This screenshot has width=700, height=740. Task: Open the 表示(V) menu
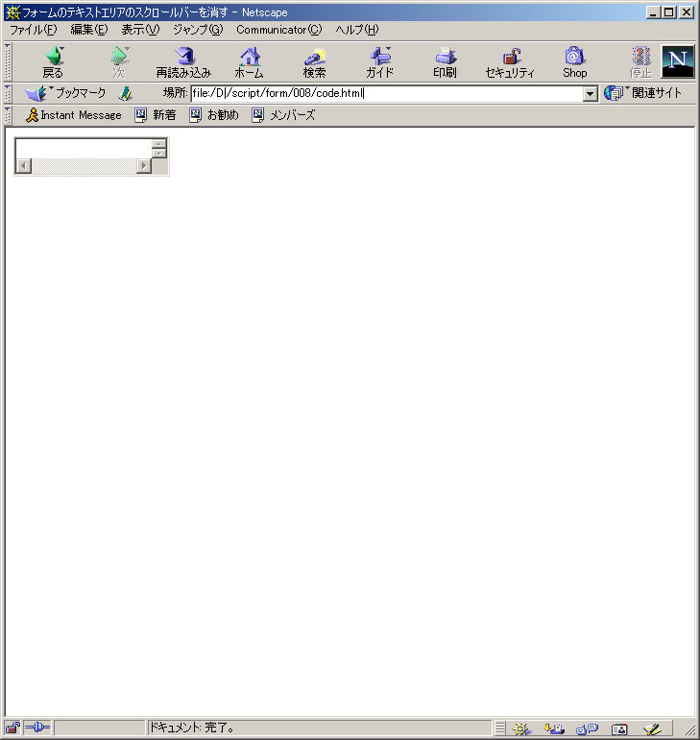coord(140,30)
